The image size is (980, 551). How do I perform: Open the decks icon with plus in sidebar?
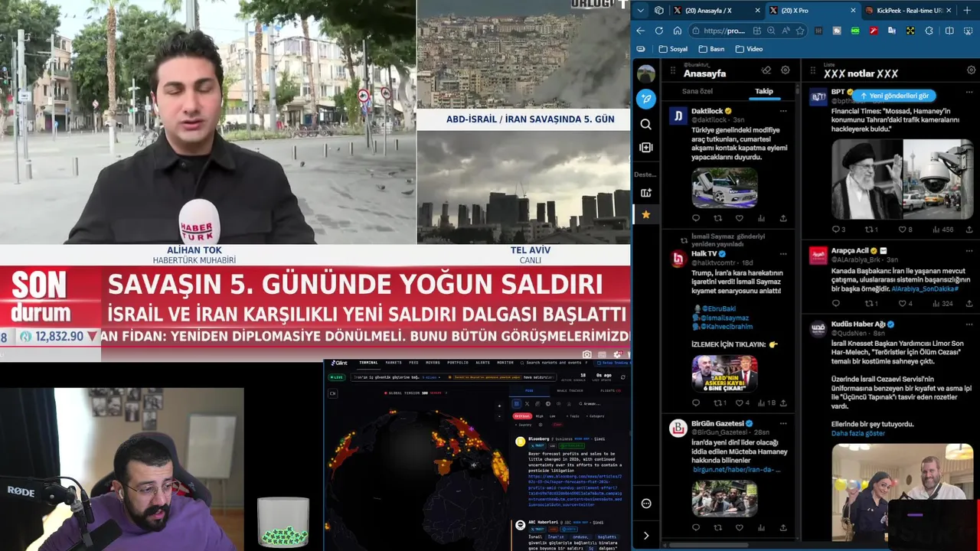[x=646, y=193]
